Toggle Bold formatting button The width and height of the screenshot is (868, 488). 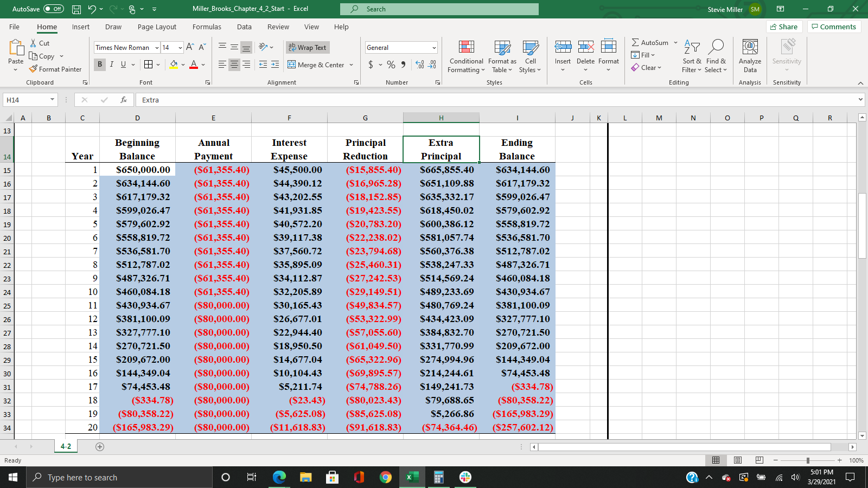pos(100,65)
